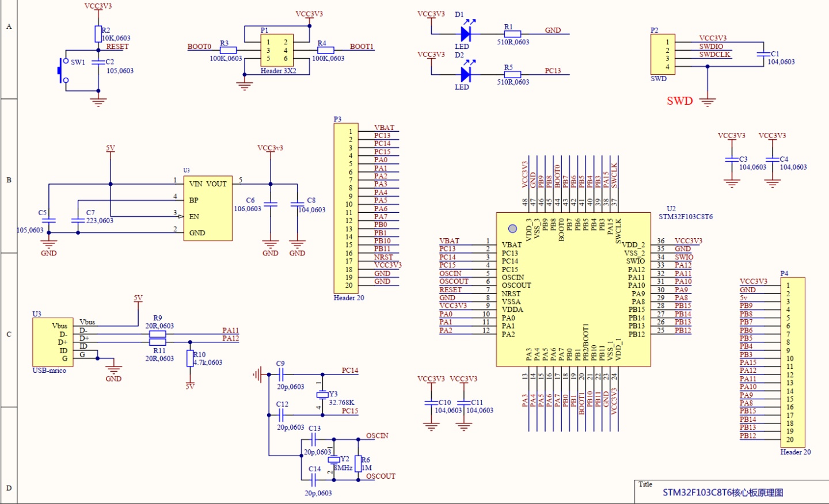This screenshot has height=504, width=829.
Task: Select the STM32F103C8T6 chip symbol U2
Action: 573,288
